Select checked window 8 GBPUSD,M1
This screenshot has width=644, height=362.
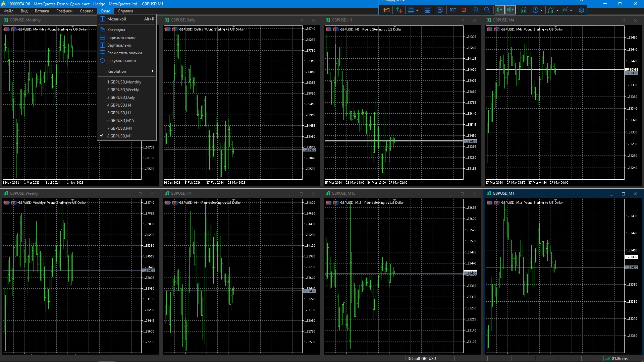click(x=119, y=136)
